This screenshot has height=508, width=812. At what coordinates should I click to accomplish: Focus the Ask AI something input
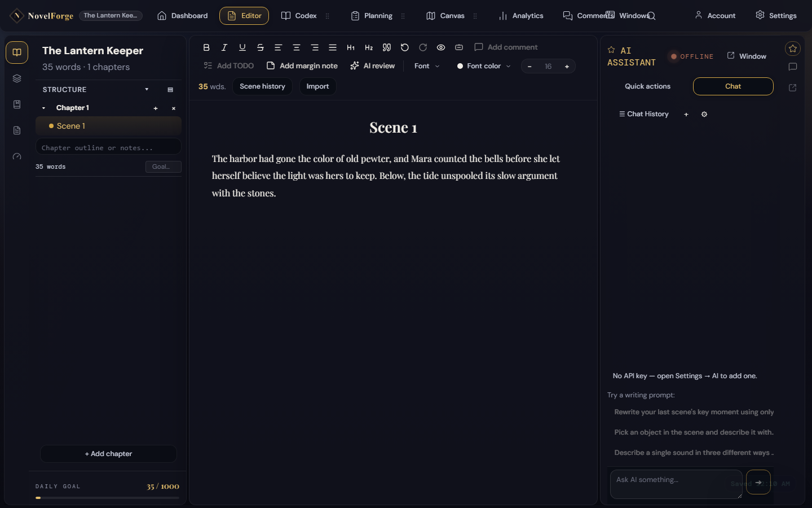point(676,484)
